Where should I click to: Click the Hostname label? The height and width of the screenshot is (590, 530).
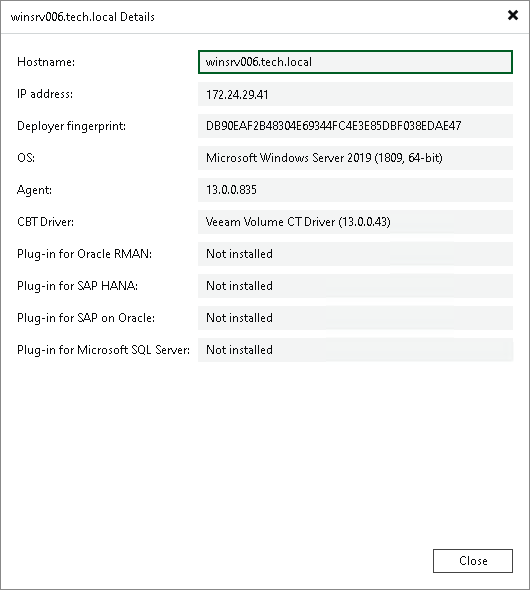46,62
